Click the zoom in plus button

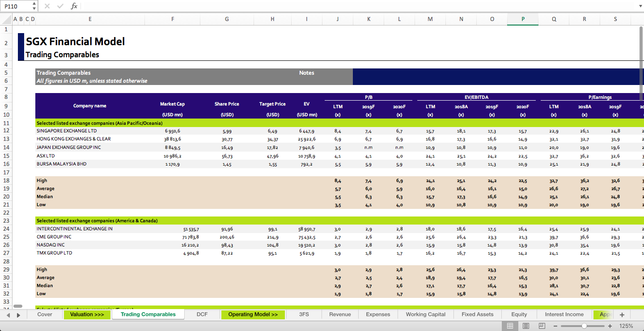click(x=610, y=326)
